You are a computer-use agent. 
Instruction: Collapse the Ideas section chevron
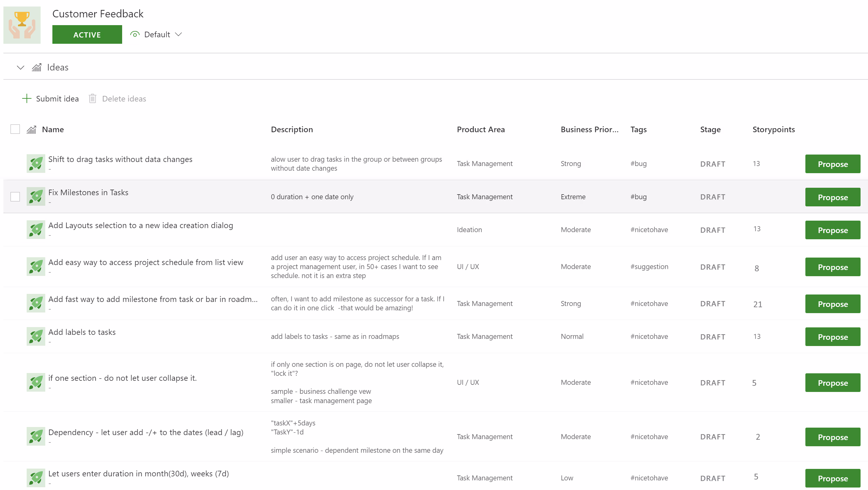pos(20,67)
